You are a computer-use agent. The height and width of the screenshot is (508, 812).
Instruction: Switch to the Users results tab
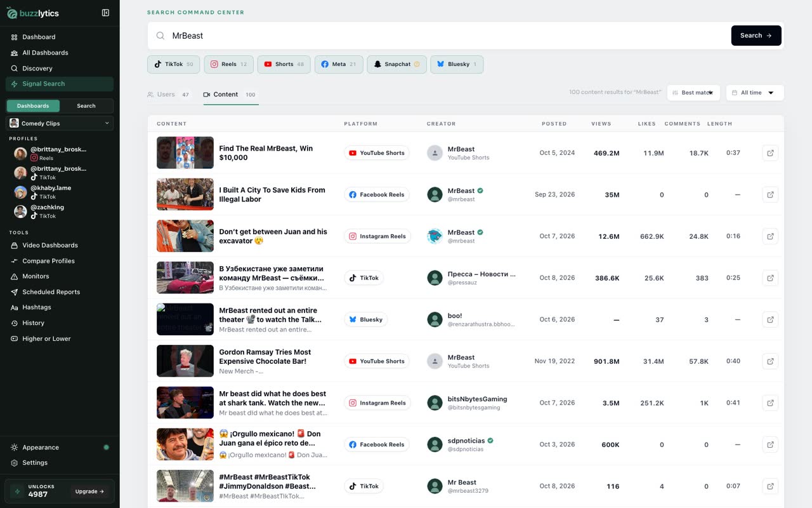coord(169,95)
